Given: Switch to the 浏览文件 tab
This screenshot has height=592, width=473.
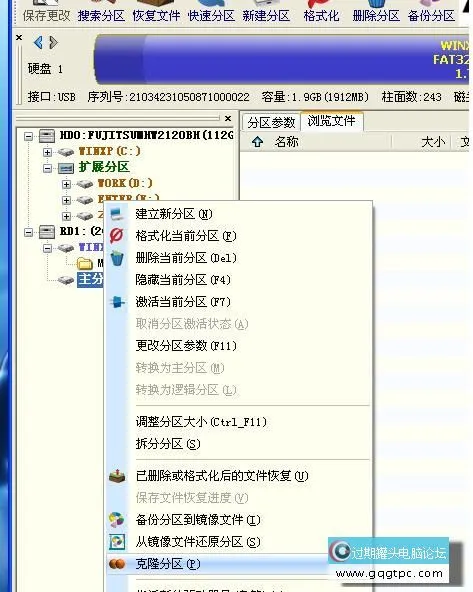Looking at the screenshot, I should (x=331, y=121).
